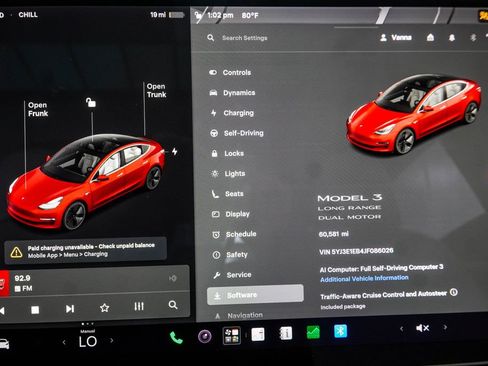Skip to previous radio station
The width and height of the screenshot is (488, 366).
tap(2, 311)
